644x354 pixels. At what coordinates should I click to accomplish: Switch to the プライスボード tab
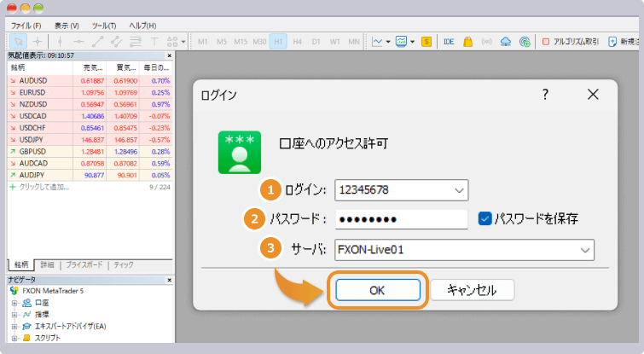click(x=84, y=265)
